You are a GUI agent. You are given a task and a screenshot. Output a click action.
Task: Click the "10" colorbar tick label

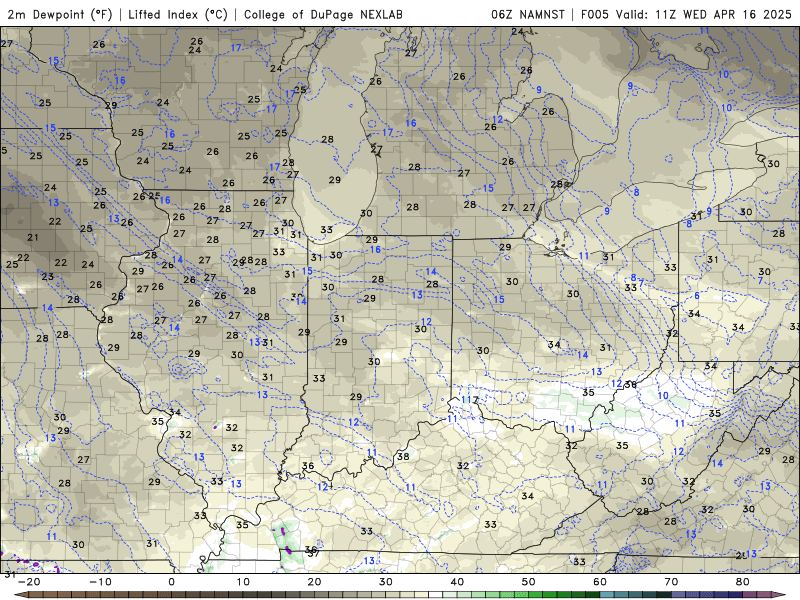pyautogui.click(x=243, y=582)
